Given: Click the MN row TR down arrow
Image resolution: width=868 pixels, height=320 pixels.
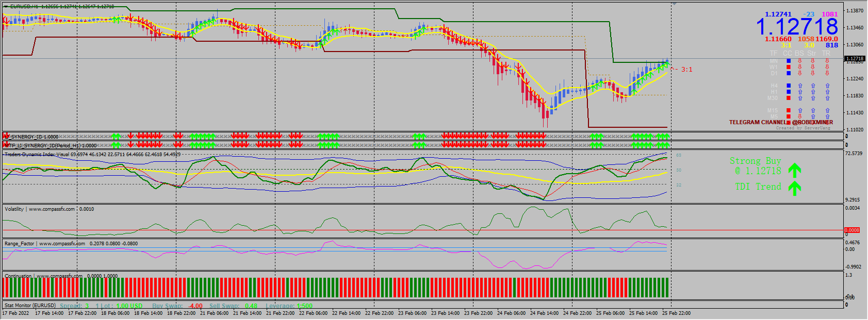Looking at the screenshot, I should click(827, 61).
